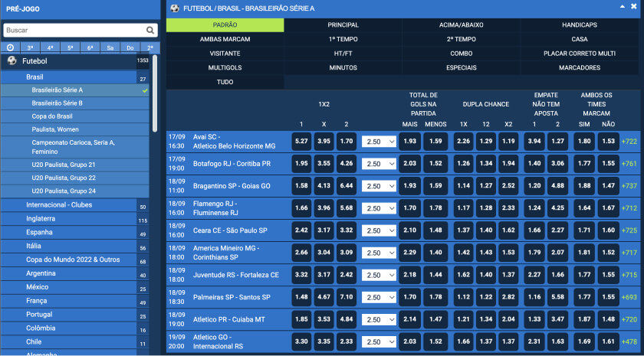The height and width of the screenshot is (356, 644).
Task: Open +693 more markets for Palmeiras - Santos
Action: click(629, 297)
